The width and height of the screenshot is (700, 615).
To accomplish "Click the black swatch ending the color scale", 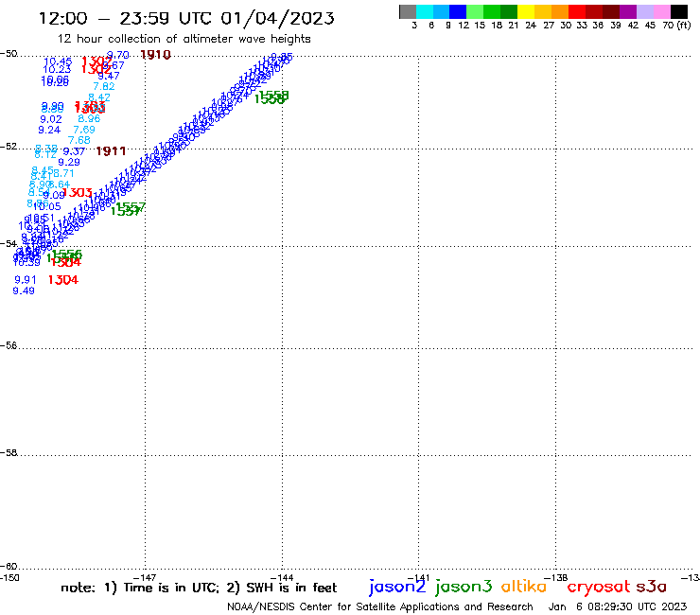I will pos(679,11).
